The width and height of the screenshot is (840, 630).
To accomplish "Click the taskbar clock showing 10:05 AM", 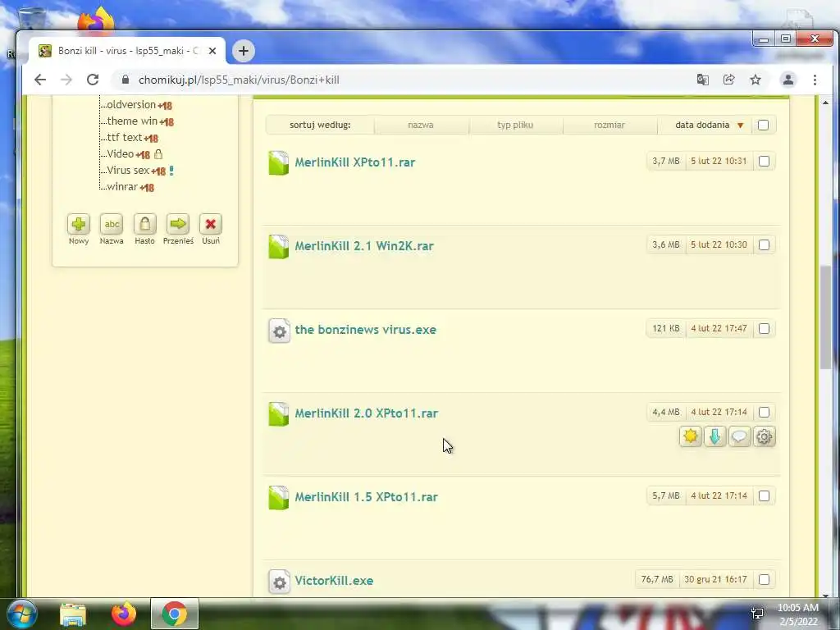I will 797,614.
